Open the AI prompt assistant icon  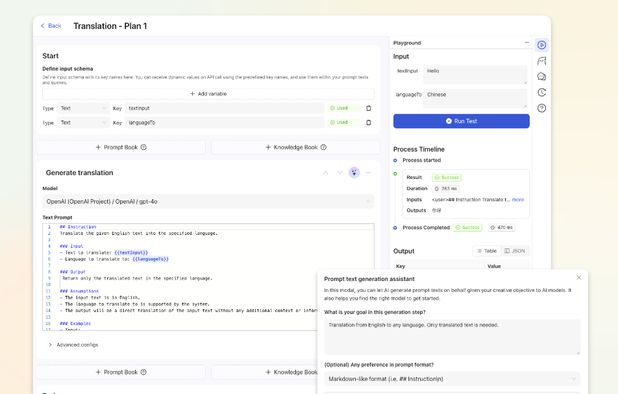[354, 173]
